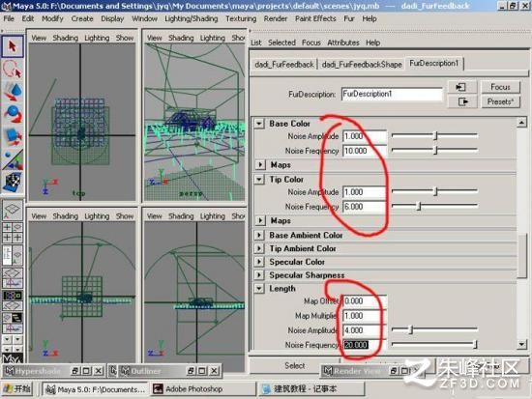This screenshot has height=399, width=532.
Task: Switch to single perspective view layout icon
Action: (13, 211)
